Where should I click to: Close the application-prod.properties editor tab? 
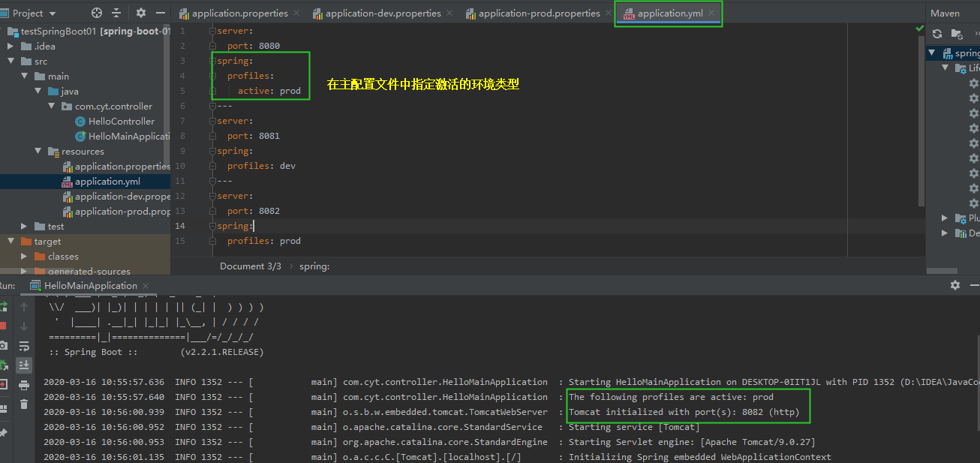(x=610, y=13)
